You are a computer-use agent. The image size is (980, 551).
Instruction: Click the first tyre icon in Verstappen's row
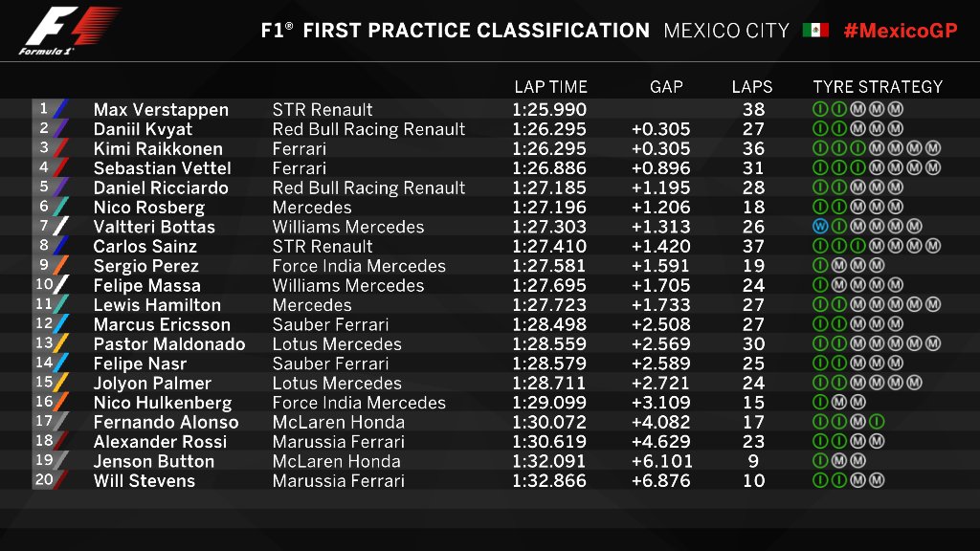pos(819,110)
